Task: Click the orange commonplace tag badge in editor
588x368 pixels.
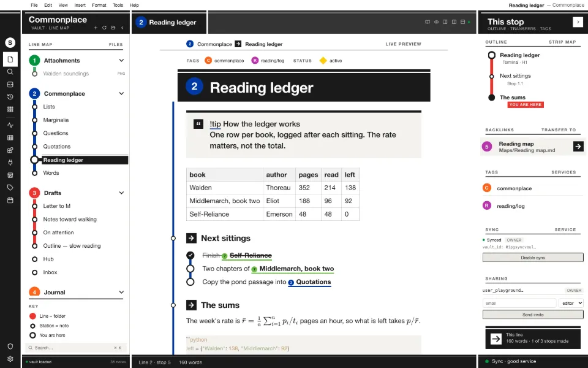Action: (x=208, y=61)
